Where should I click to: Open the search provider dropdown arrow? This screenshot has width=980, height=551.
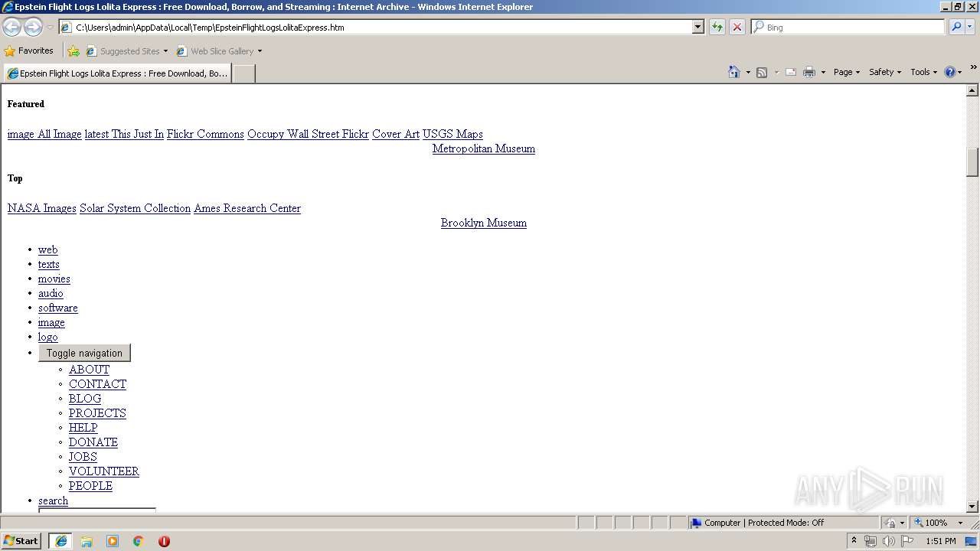coord(970,28)
